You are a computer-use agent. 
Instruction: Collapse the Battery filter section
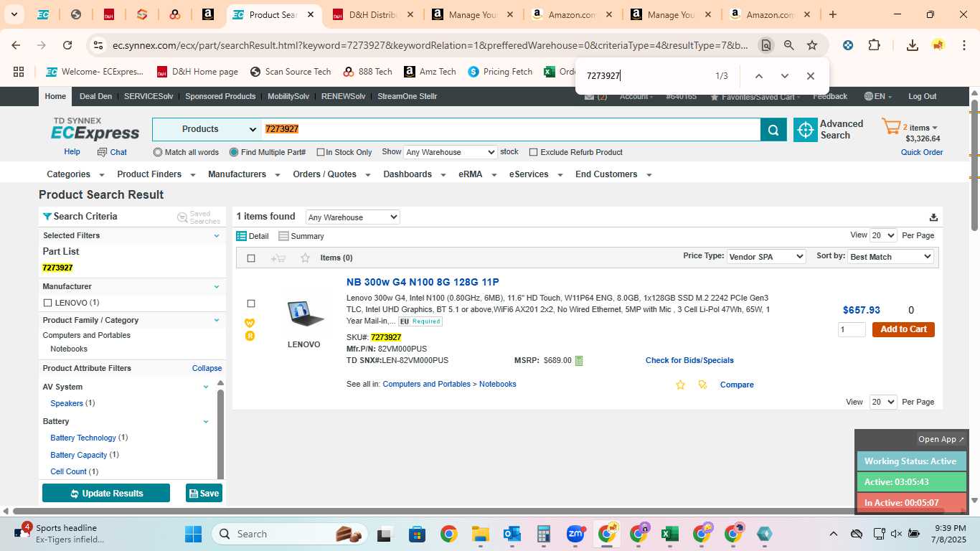coord(206,422)
